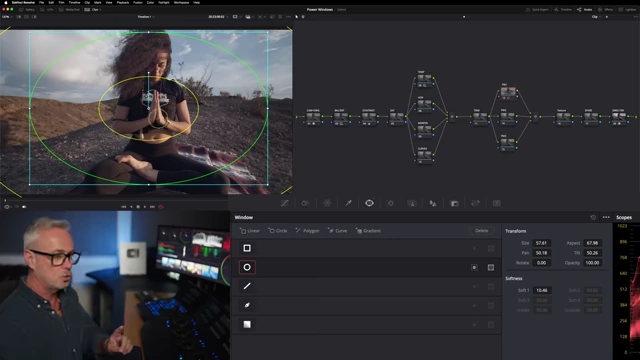
Task: Select the Power Window palette icon
Action: coord(369,203)
